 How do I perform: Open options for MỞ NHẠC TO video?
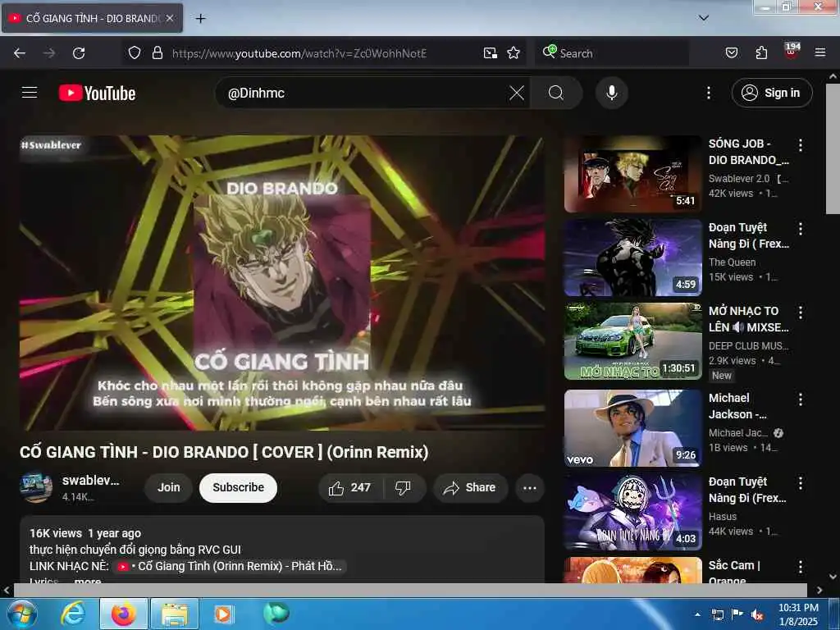tap(800, 313)
